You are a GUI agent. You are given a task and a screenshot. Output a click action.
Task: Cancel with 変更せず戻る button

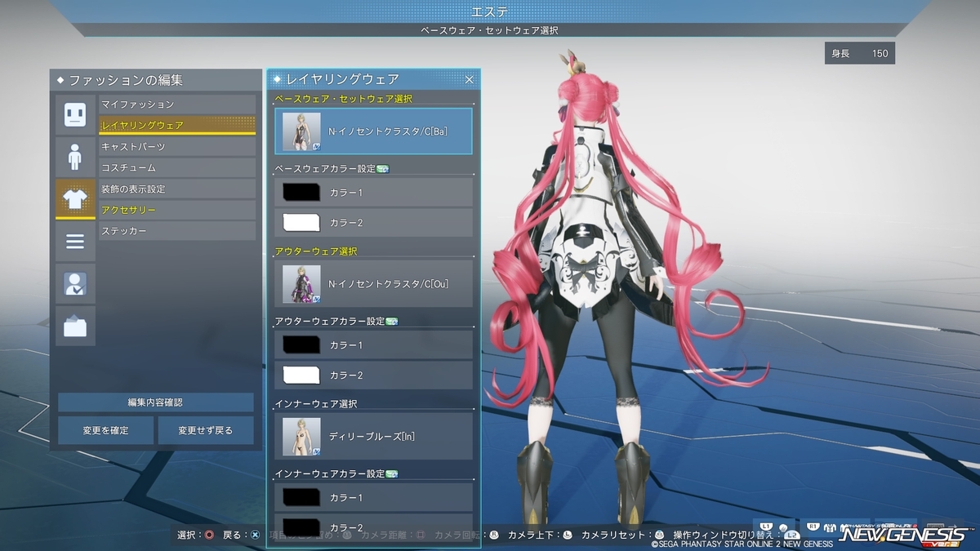pos(206,430)
